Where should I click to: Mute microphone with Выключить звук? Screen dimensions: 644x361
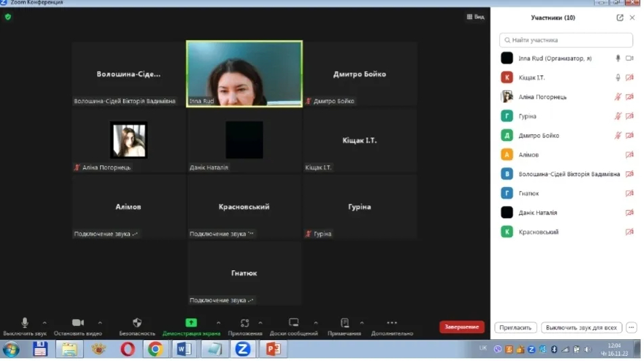(25, 323)
